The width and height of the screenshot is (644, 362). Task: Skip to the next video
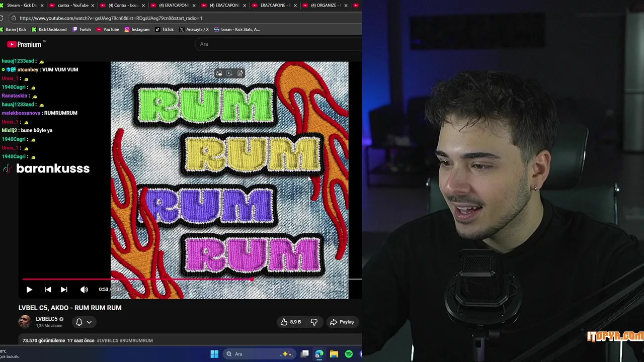point(64,290)
